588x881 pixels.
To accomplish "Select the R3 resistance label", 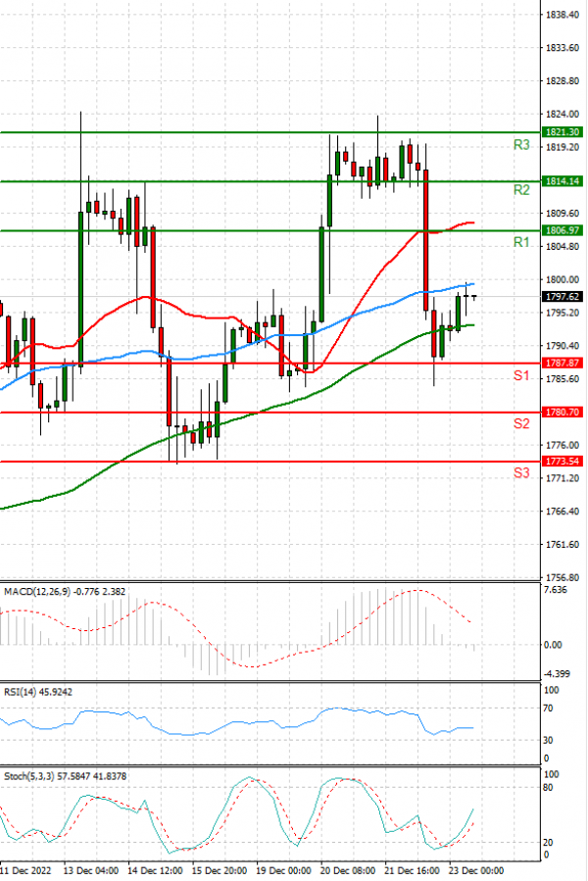I will point(521,145).
